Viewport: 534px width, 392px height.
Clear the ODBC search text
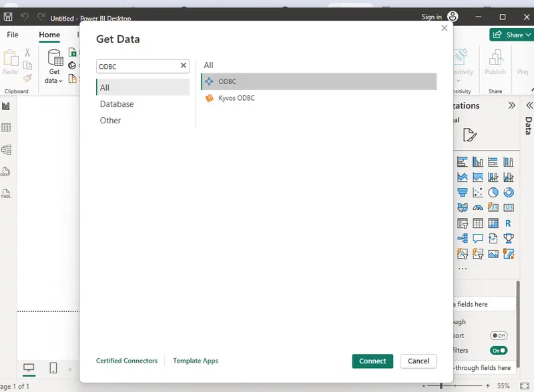point(183,65)
